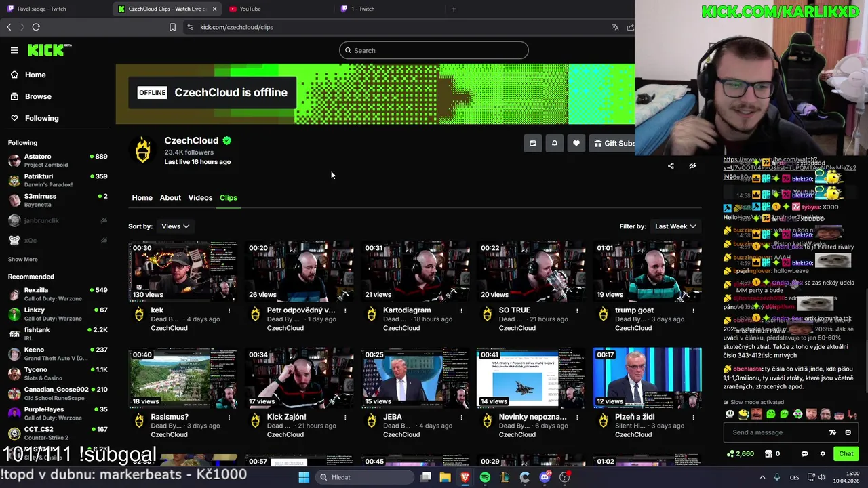Hide chat with the crossed-eye icon

[x=692, y=165]
